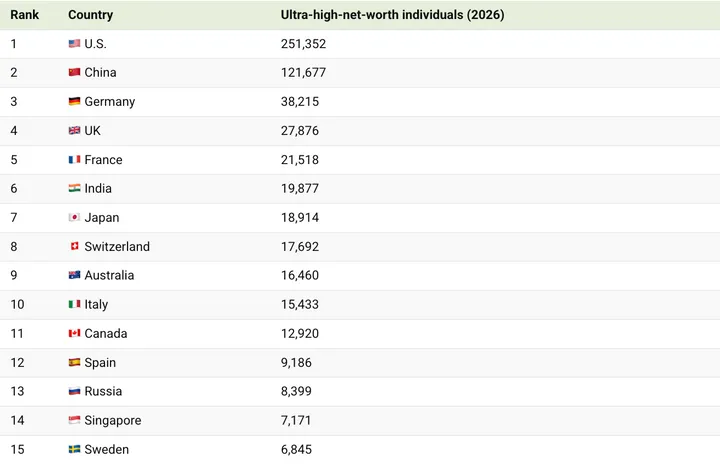Click the France flag icon

coord(74,160)
